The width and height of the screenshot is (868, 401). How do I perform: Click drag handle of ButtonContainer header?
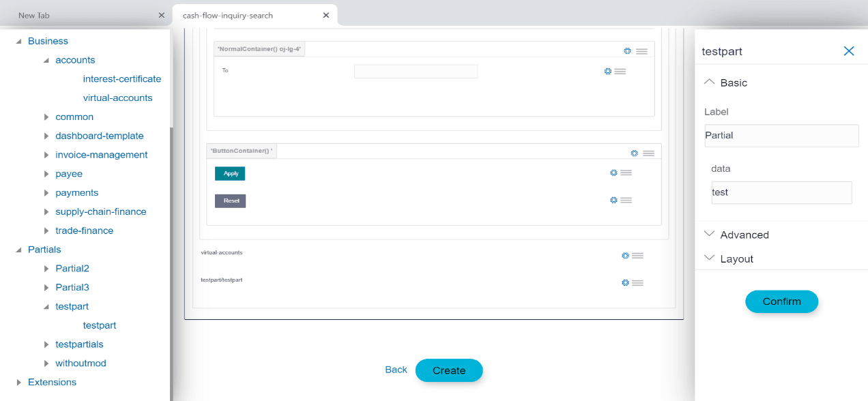coord(648,153)
